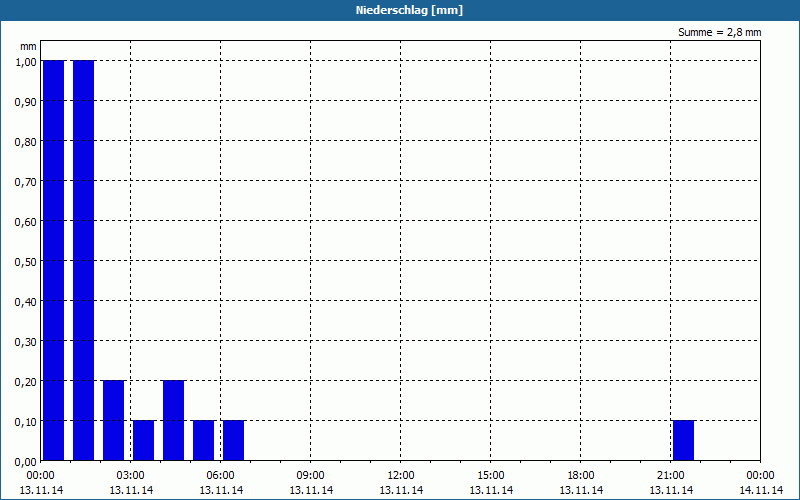Image resolution: width=800 pixels, height=500 pixels.
Task: Click the 0,40 y-axis label
Action: click(26, 302)
